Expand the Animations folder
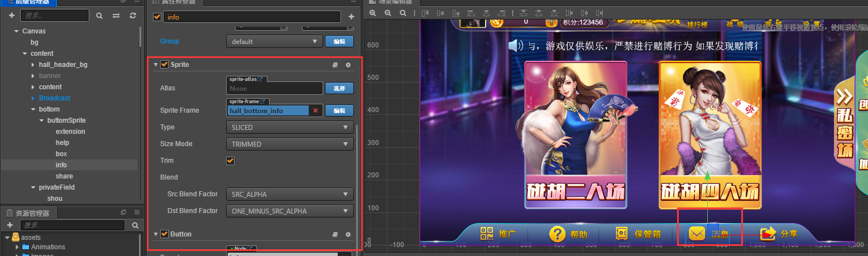868x256 pixels. [x=17, y=247]
